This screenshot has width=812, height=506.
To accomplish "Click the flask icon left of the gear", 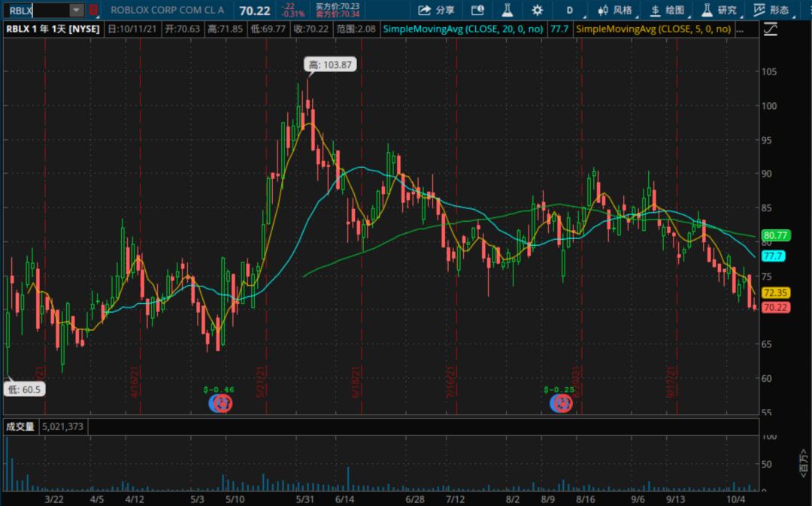I will pyautogui.click(x=507, y=10).
